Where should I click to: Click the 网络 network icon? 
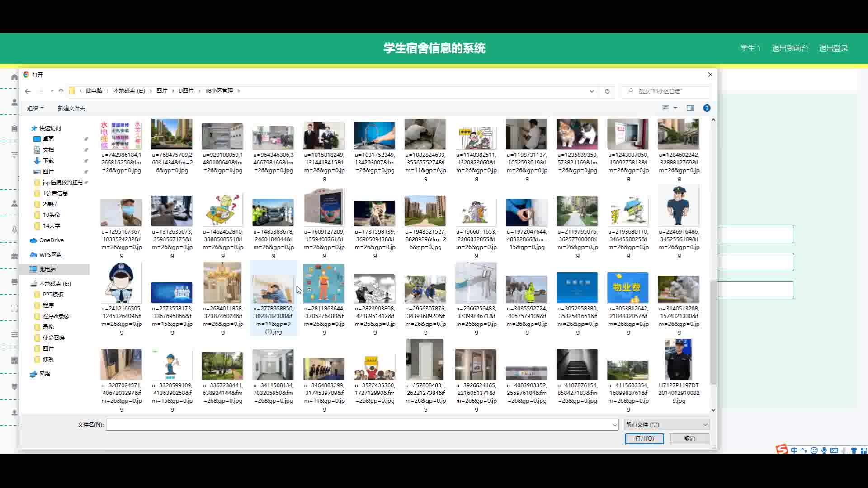click(33, 374)
